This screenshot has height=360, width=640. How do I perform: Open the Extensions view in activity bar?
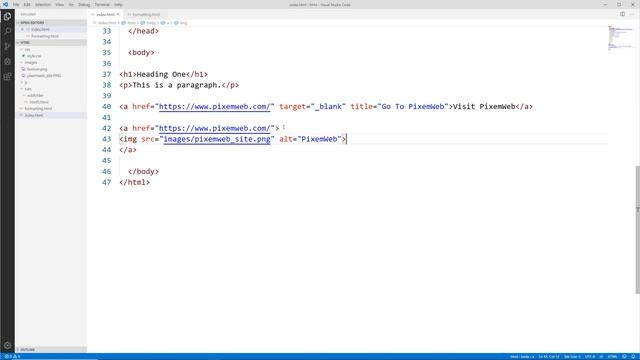pos(7,76)
